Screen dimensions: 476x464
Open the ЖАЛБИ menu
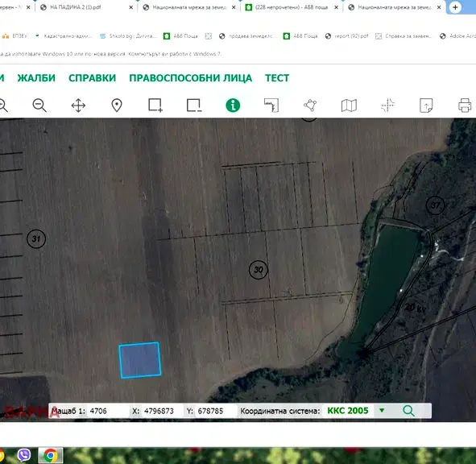(36, 78)
